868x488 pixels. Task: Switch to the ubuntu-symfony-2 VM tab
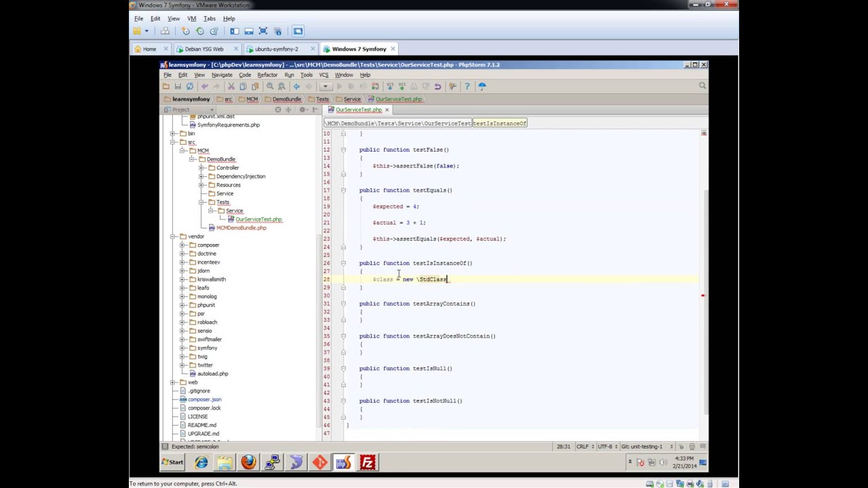click(x=277, y=49)
